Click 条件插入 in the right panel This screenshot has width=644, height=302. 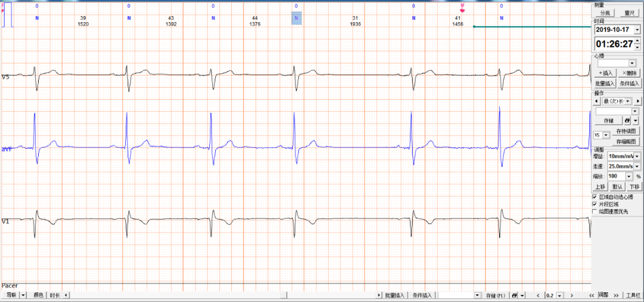click(x=629, y=84)
